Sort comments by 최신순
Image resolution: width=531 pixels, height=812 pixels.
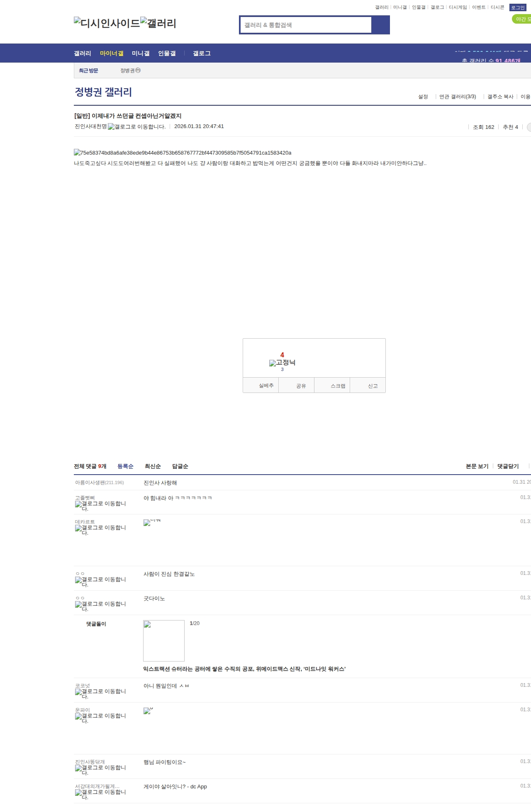153,466
